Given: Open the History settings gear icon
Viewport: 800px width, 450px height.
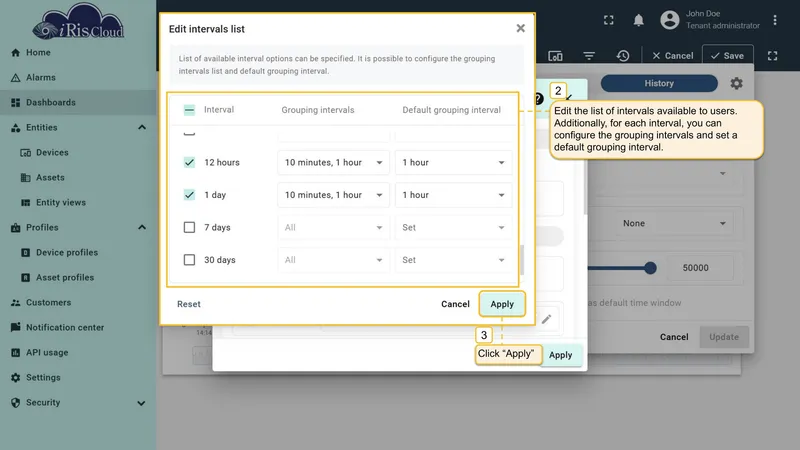Looking at the screenshot, I should [x=736, y=83].
